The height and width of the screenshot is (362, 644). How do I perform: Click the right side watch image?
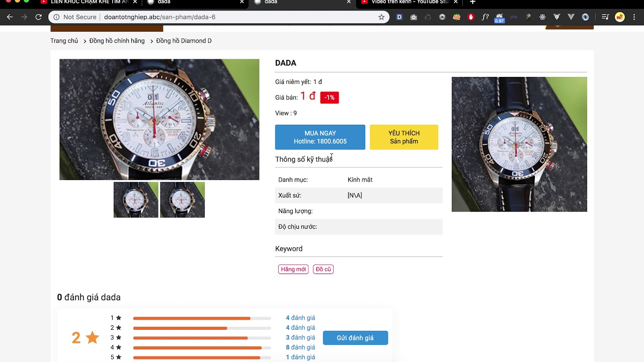click(x=519, y=144)
